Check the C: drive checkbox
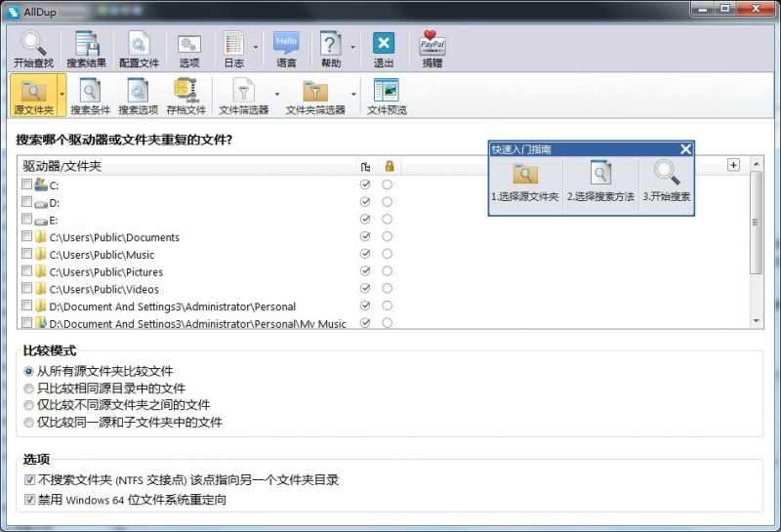 coord(26,184)
